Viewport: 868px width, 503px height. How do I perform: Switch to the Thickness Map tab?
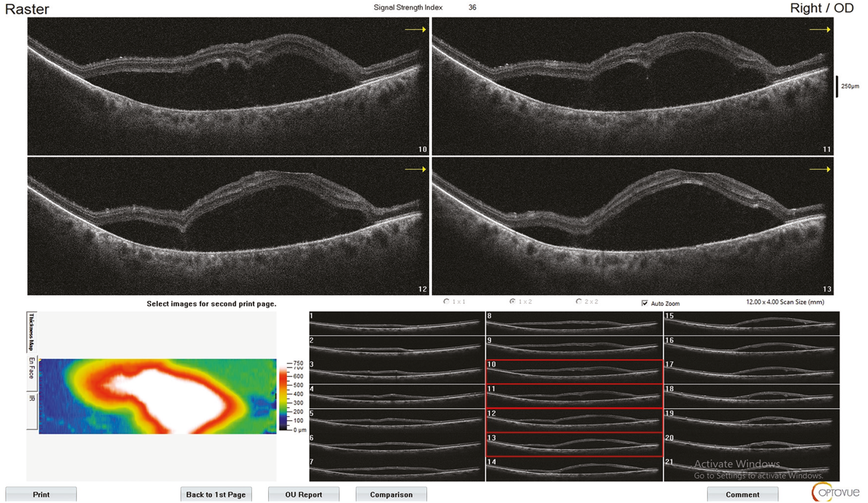point(32,332)
